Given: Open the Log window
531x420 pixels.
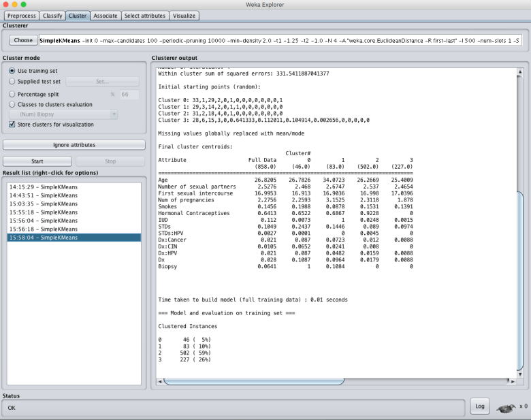Looking at the screenshot, I should [480, 406].
